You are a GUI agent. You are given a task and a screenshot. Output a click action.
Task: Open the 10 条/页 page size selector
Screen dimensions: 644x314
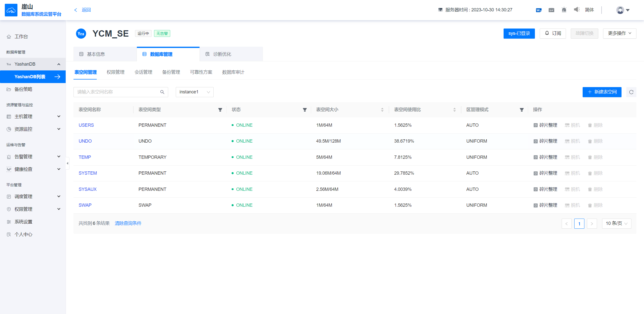[616, 223]
